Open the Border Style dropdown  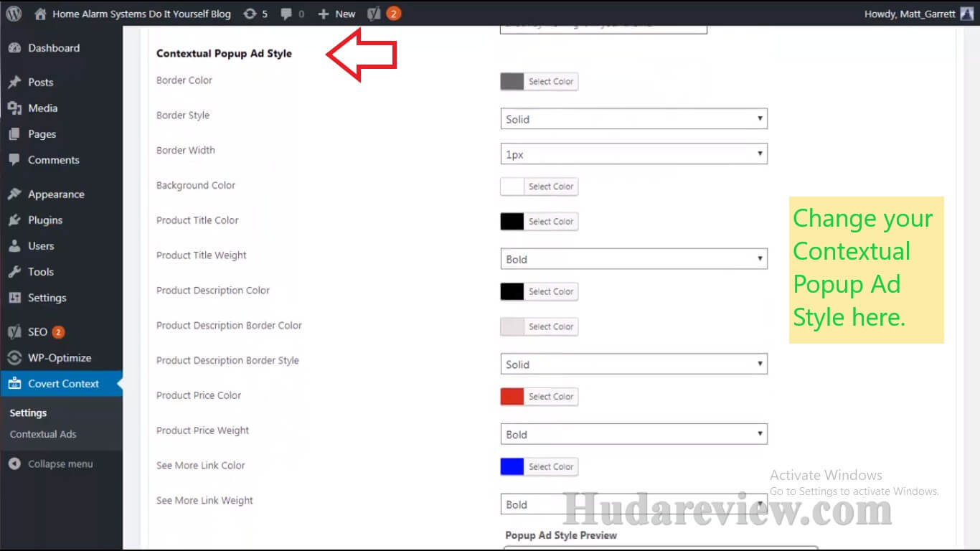click(x=633, y=119)
